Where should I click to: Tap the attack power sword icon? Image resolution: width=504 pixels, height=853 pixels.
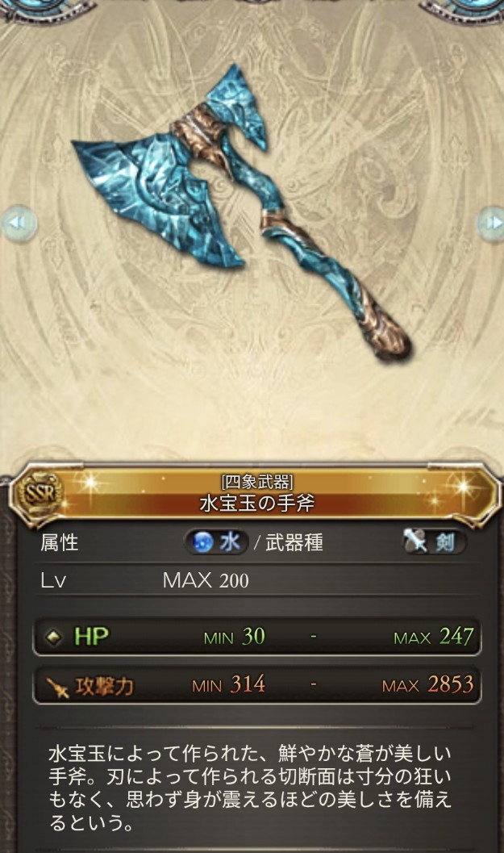click(57, 687)
